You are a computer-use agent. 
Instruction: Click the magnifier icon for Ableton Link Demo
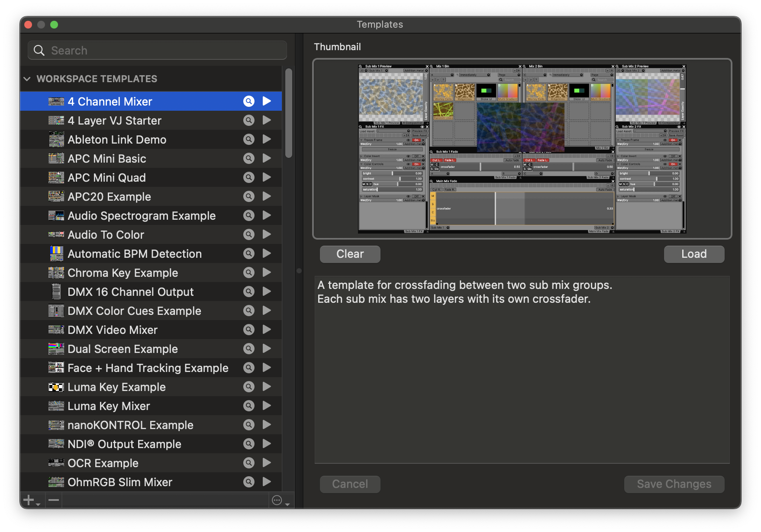(x=249, y=139)
